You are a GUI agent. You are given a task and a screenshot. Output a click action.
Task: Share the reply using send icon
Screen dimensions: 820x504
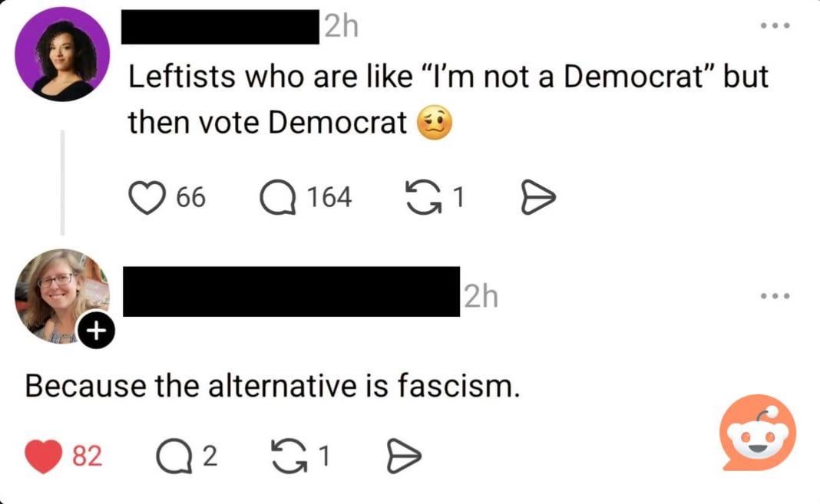[x=403, y=456]
